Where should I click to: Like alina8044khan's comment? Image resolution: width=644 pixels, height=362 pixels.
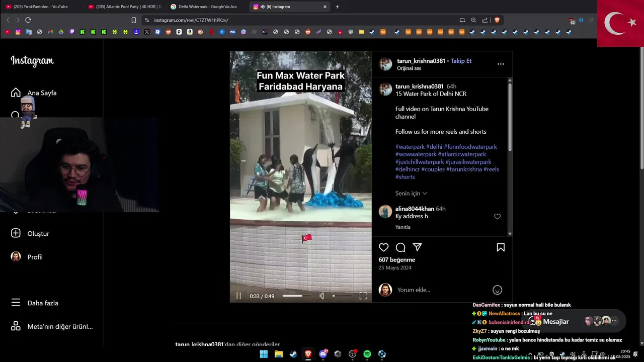497,216
